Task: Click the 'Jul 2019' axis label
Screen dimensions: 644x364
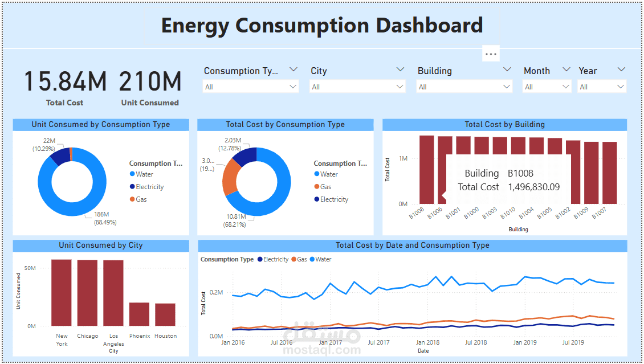Action: 573,342
